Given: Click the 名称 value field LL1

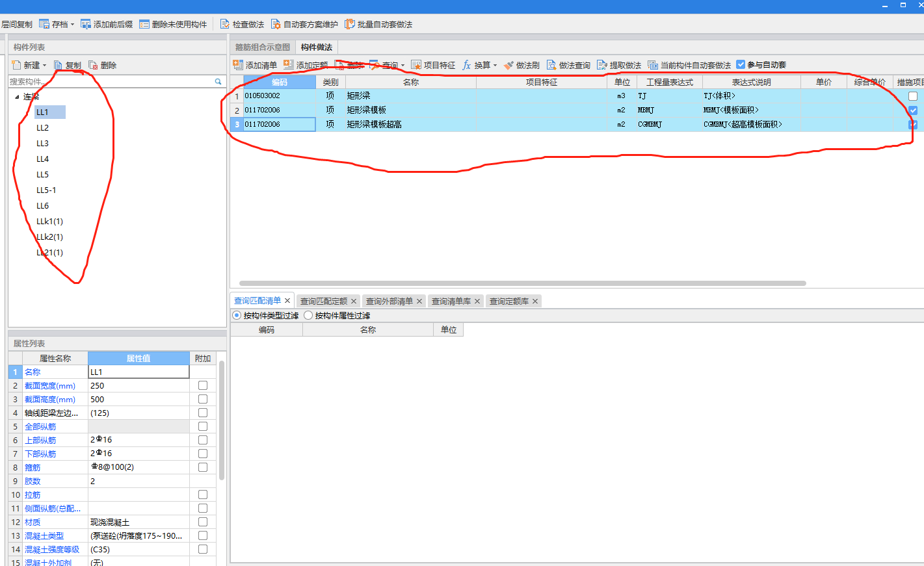Looking at the screenshot, I should click(x=139, y=372).
